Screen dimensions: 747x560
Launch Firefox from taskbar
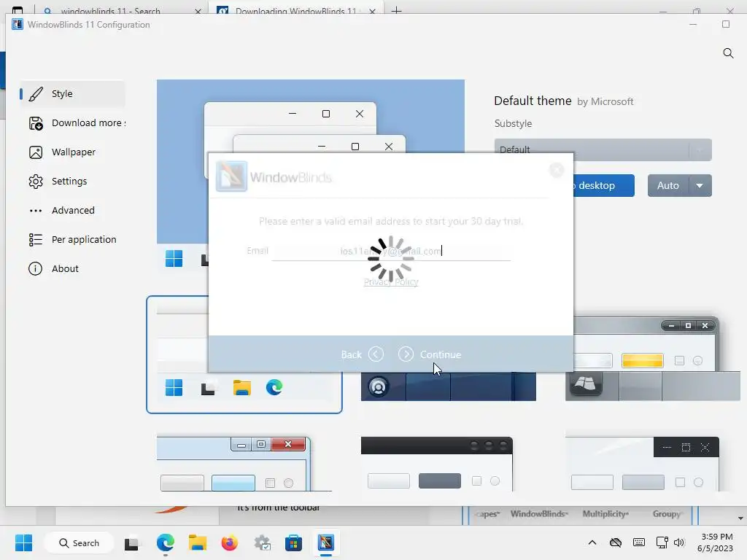coord(230,542)
